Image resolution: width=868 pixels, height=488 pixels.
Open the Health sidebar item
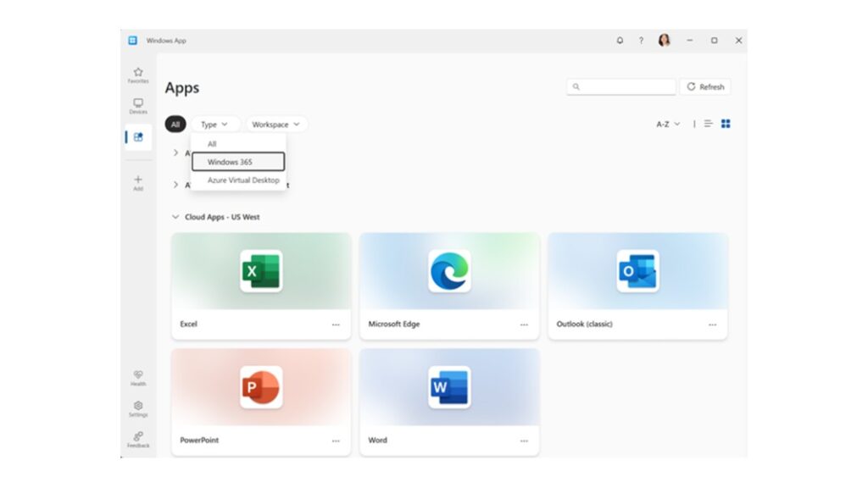[138, 379]
